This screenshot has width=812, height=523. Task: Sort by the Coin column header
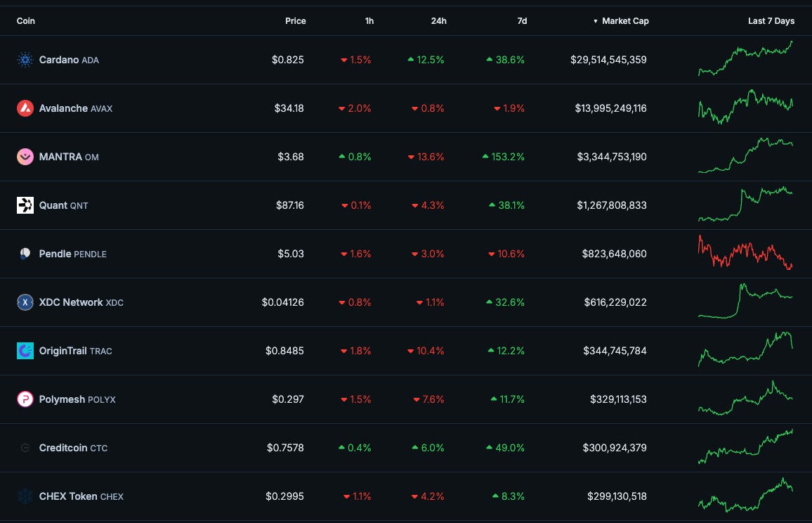[26, 20]
